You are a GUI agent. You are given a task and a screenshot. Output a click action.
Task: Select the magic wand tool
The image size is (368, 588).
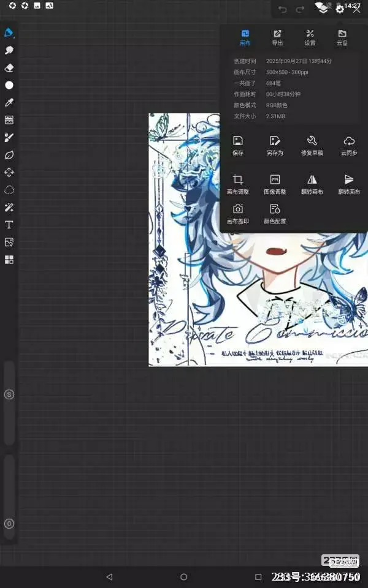(9, 208)
